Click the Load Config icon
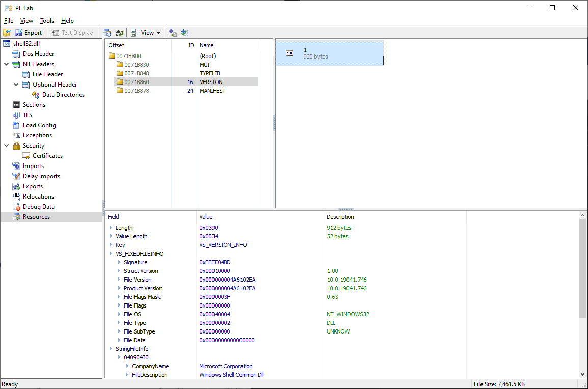Image resolution: width=588 pixels, height=389 pixels. point(16,125)
